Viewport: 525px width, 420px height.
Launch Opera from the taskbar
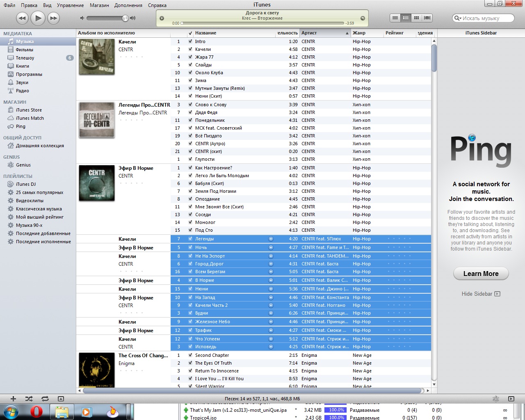37,411
